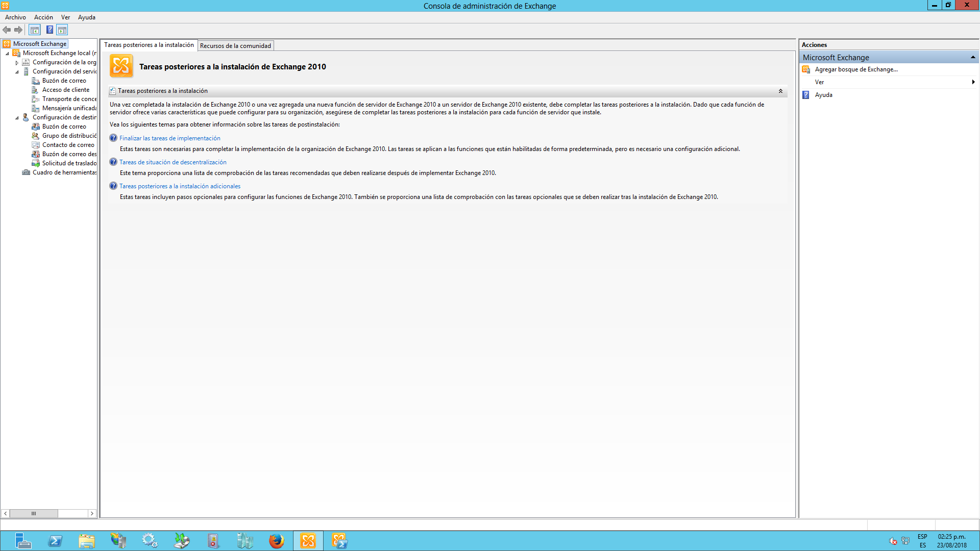Click the Ayuda help icon in Acciones
The width and height of the screenshot is (980, 551).
click(806, 95)
